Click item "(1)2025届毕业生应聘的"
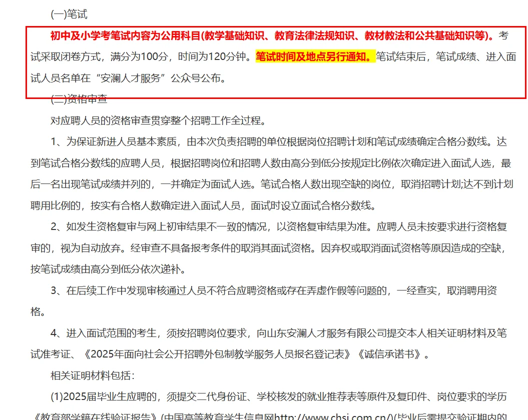Screen dimensions: 528x420 pos(104,397)
